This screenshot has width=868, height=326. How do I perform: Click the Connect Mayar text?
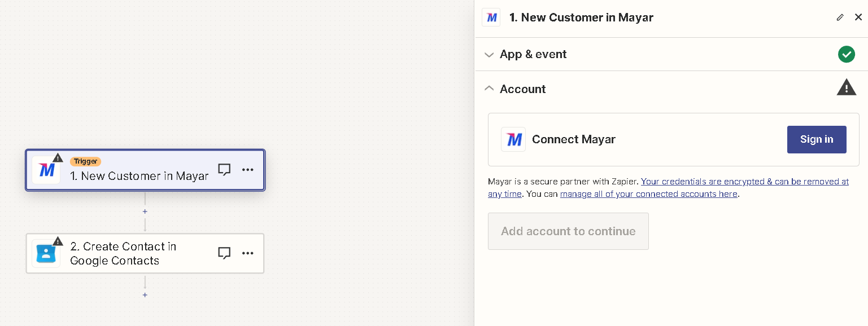coord(574,139)
